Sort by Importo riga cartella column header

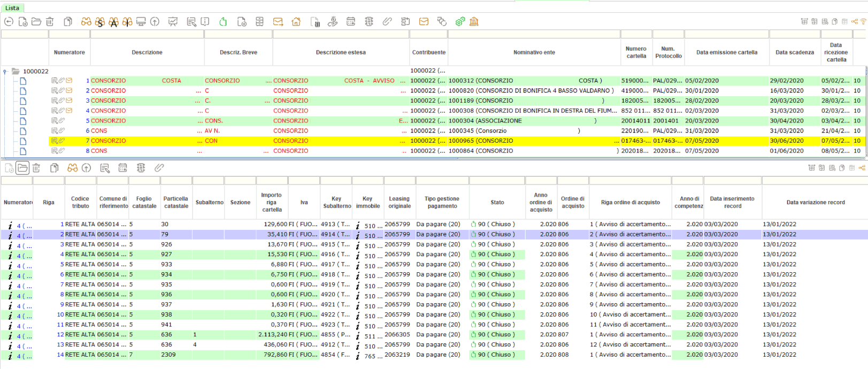pyautogui.click(x=272, y=202)
